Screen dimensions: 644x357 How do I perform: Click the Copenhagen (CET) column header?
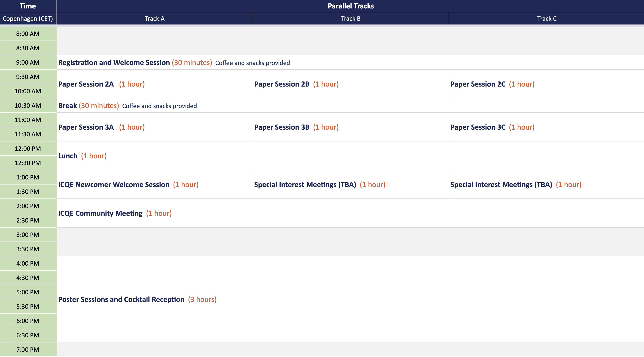tap(28, 19)
